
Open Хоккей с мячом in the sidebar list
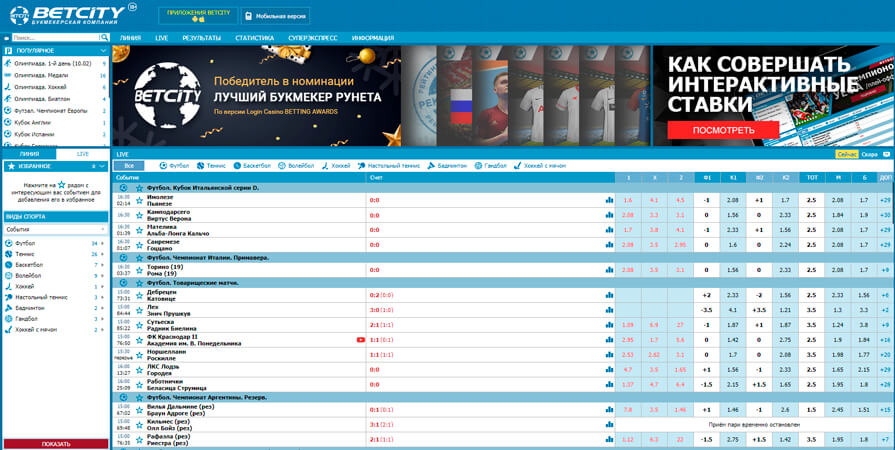(x=35, y=330)
